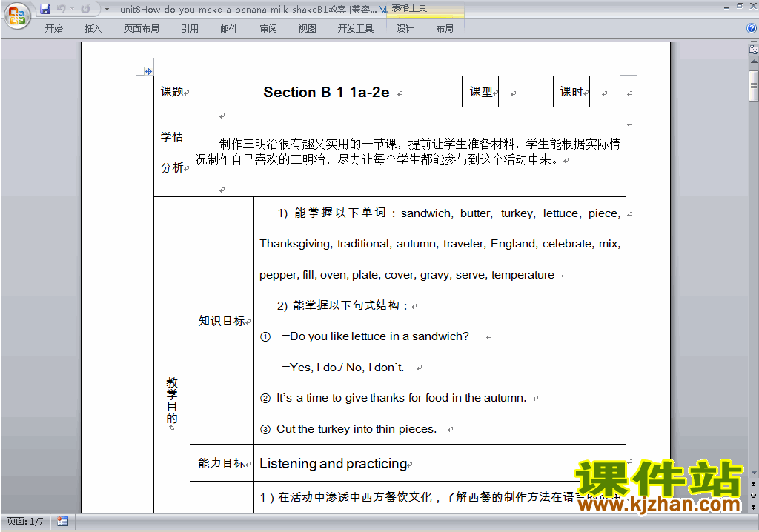This screenshot has height=532, width=759.
Task: Open the 审阅 tab
Action: 268,29
